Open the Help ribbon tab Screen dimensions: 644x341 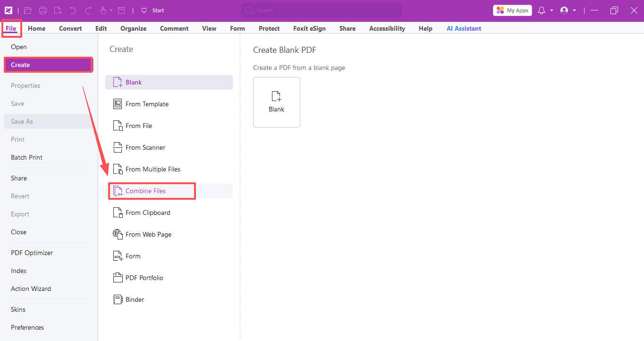pyautogui.click(x=425, y=28)
